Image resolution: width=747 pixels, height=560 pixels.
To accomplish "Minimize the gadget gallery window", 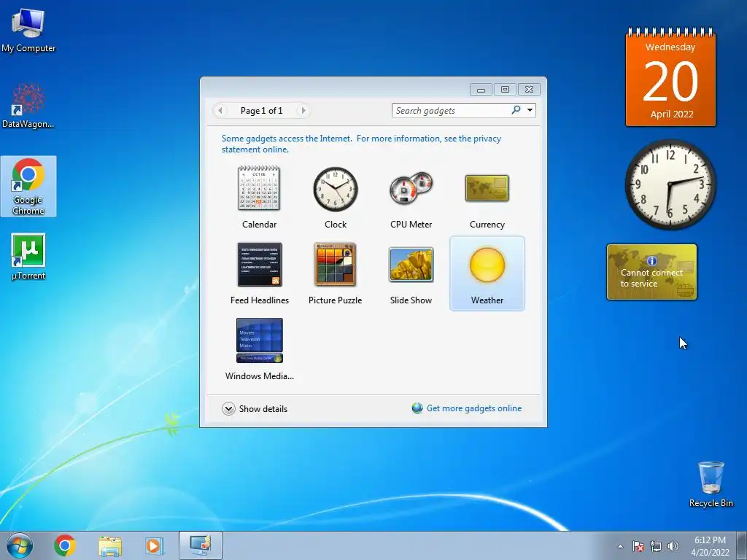I will (x=481, y=90).
